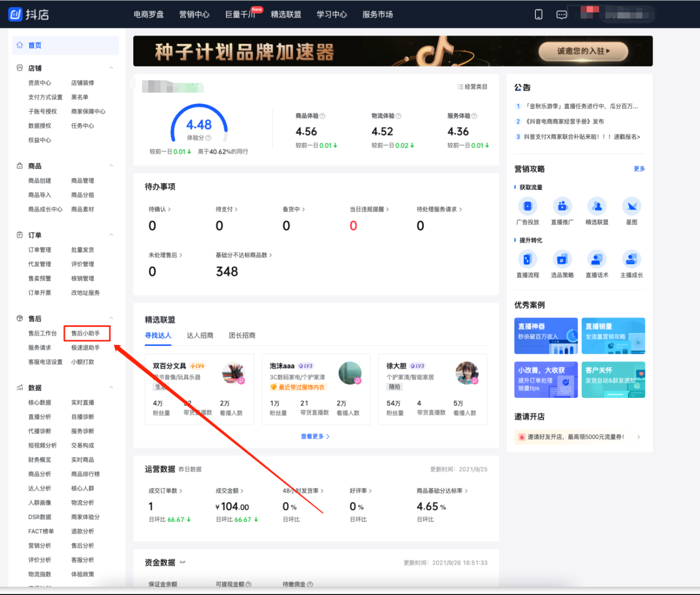Click help icon beside 物流体验
This screenshot has height=595, width=700.
click(398, 116)
